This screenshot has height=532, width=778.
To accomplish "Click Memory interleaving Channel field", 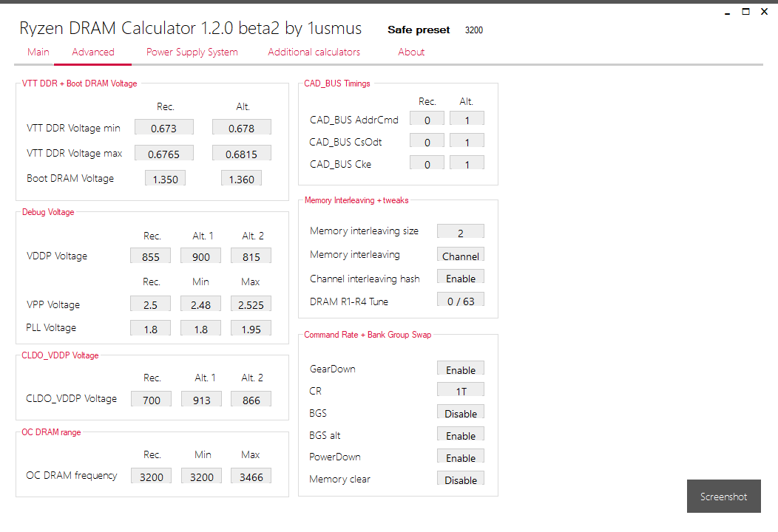I will coord(461,256).
